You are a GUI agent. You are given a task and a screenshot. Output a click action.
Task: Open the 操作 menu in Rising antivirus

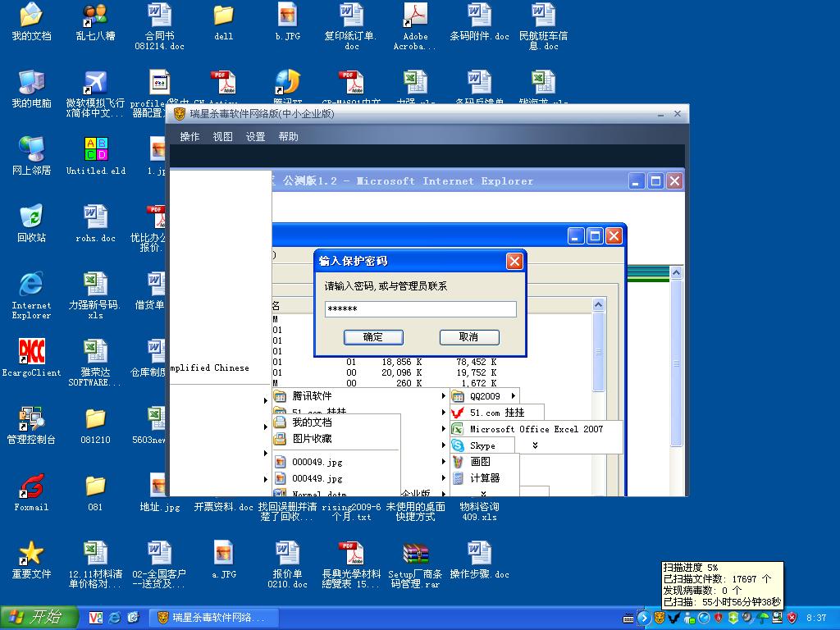tap(189, 137)
